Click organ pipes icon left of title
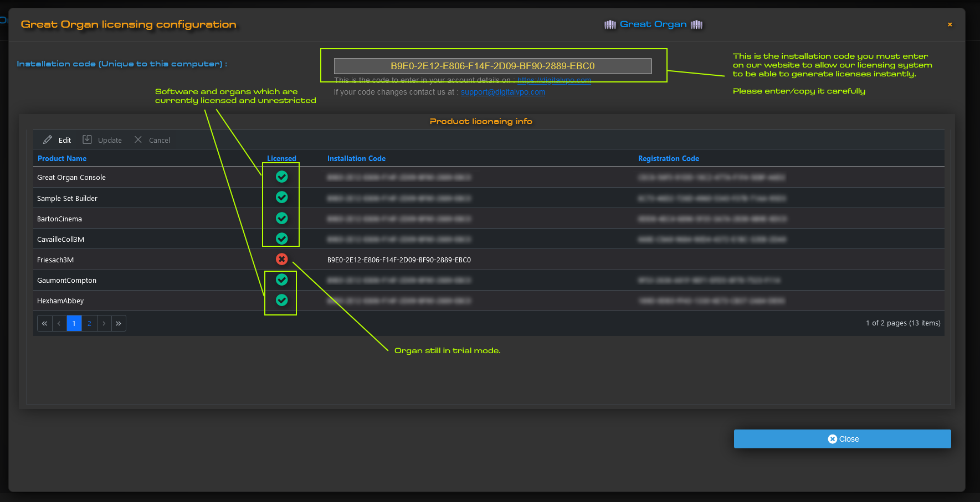 (610, 24)
